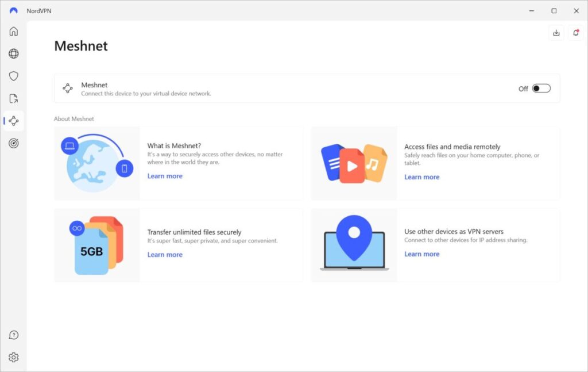Open the help question mark icon
This screenshot has height=372, width=588.
click(x=14, y=335)
